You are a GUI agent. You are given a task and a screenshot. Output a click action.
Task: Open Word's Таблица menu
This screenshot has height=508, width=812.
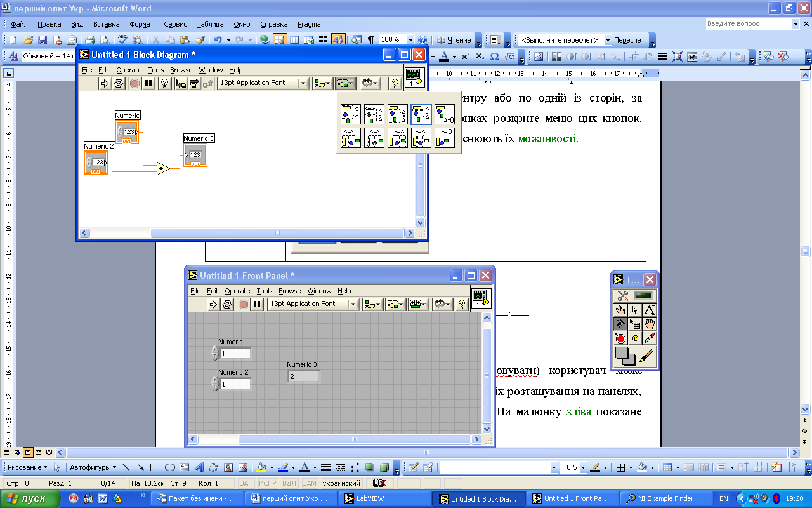pyautogui.click(x=210, y=24)
